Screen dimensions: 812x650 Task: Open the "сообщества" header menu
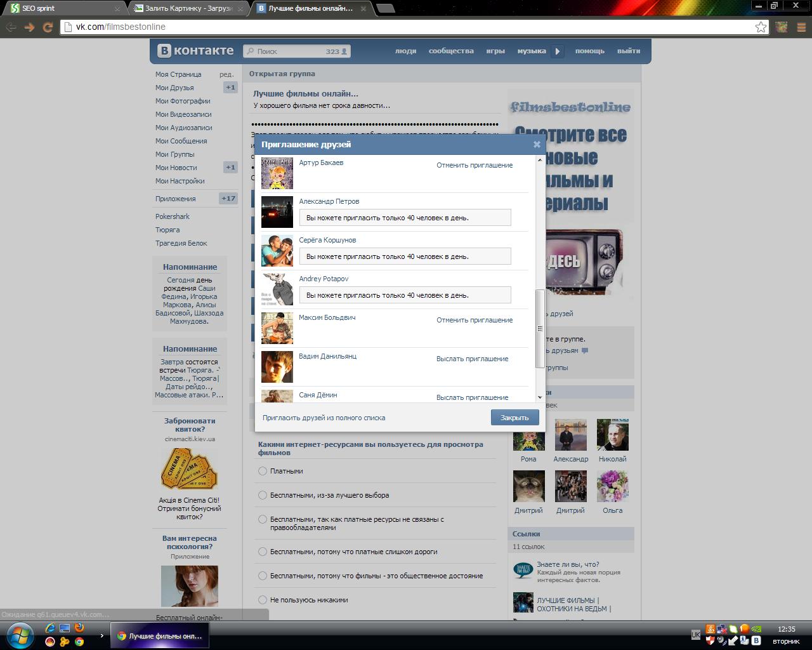451,51
